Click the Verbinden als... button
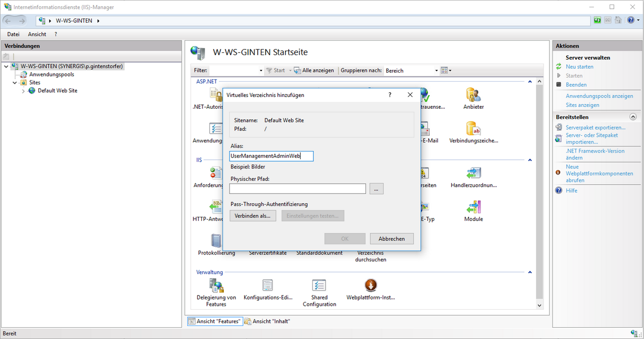Screen dimensions: 644x339 pyautogui.click(x=253, y=216)
